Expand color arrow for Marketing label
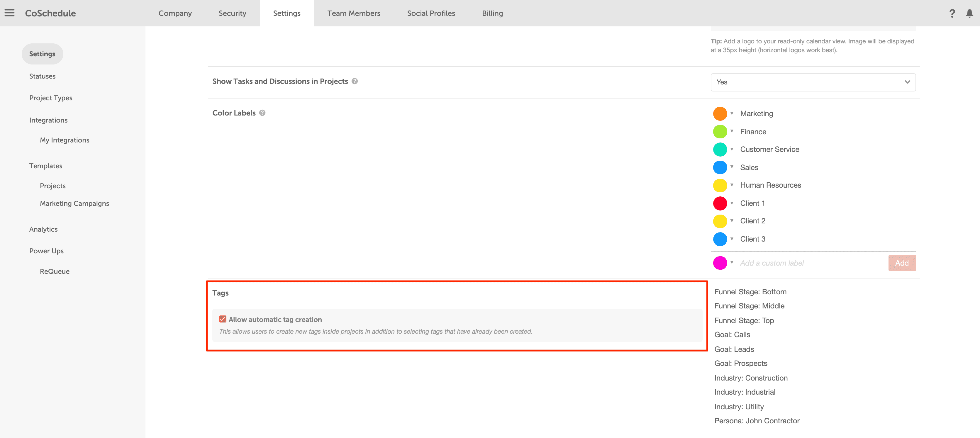The image size is (980, 438). pyautogui.click(x=732, y=113)
